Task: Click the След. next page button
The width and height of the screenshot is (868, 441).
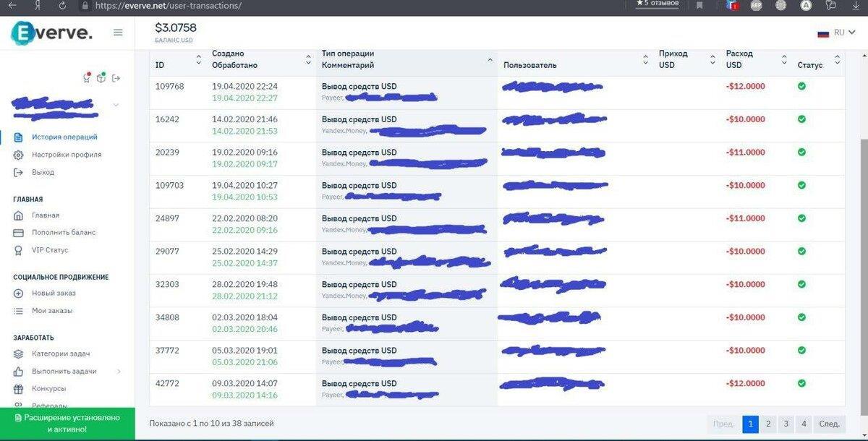Action: [829, 424]
